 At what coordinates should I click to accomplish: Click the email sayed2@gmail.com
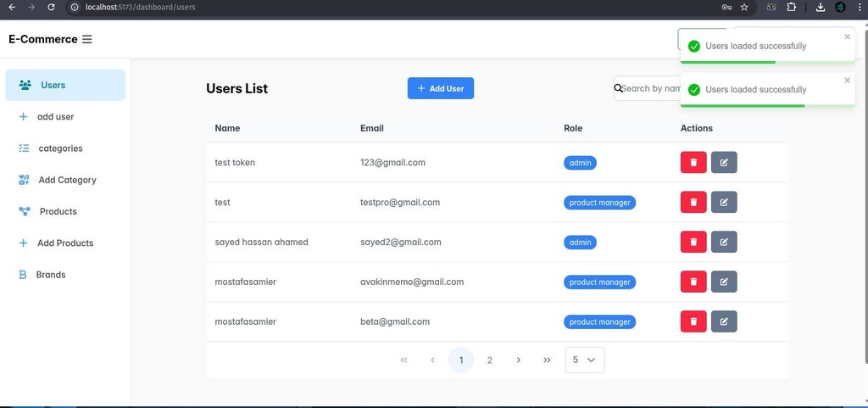click(x=401, y=242)
